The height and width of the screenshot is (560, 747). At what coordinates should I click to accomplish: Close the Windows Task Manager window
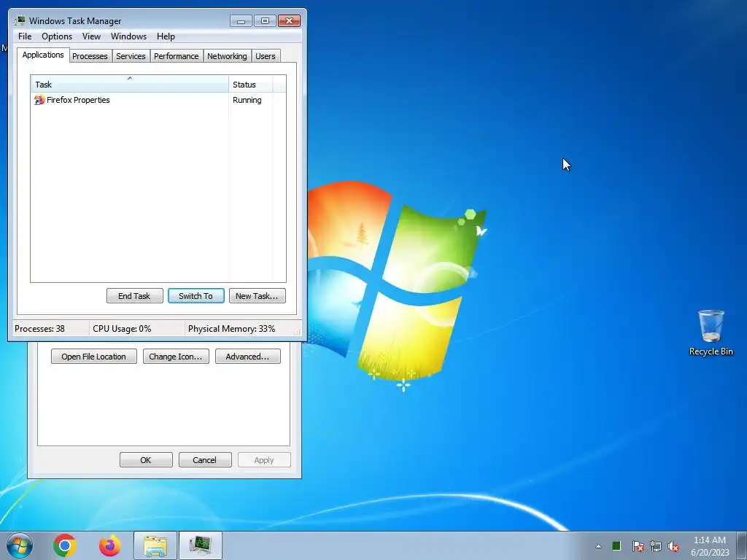coord(289,21)
